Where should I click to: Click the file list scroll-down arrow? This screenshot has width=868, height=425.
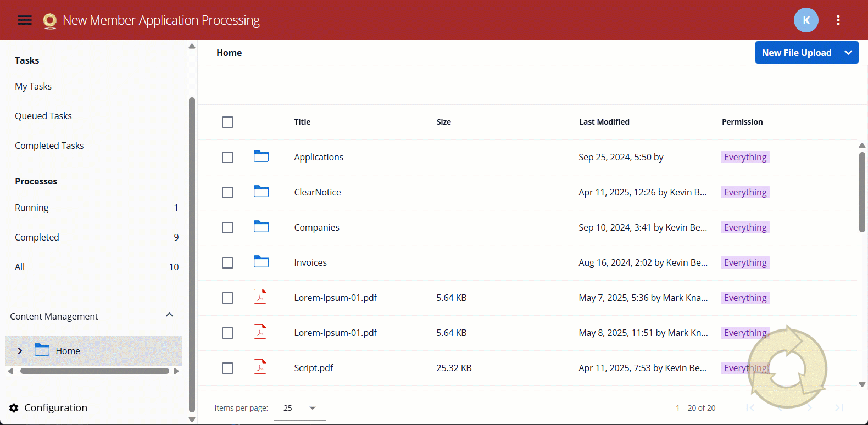[x=862, y=384]
